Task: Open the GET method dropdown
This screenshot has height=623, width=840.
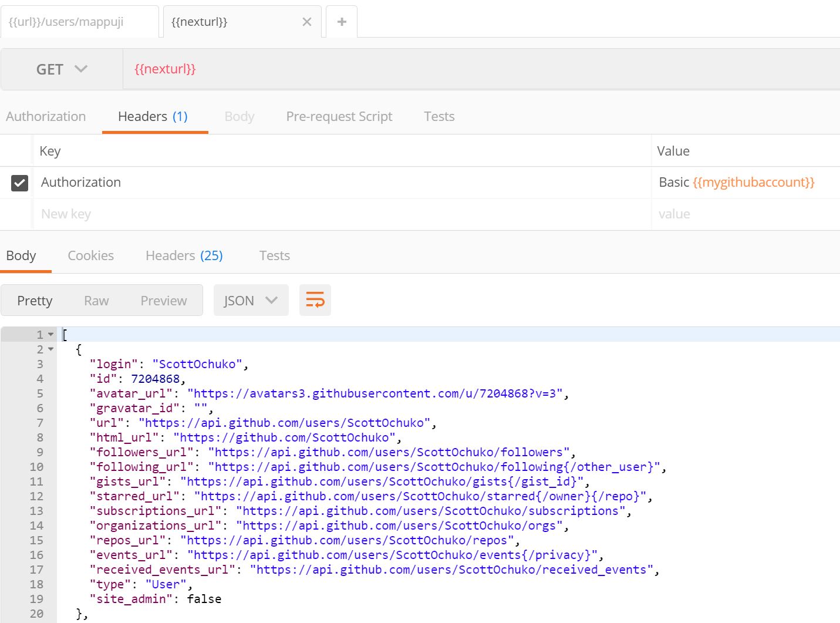Action: click(x=62, y=69)
